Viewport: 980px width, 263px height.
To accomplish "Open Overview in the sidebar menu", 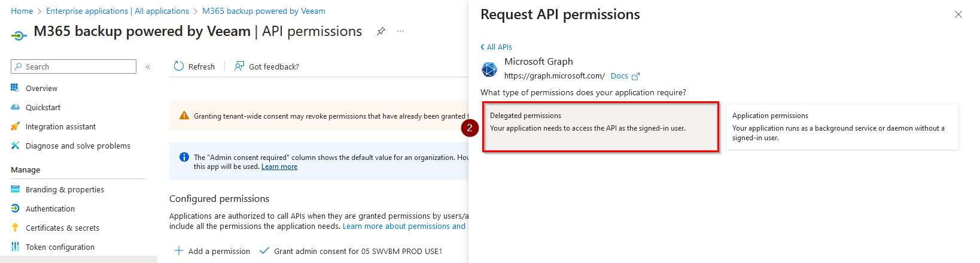I will 42,88.
